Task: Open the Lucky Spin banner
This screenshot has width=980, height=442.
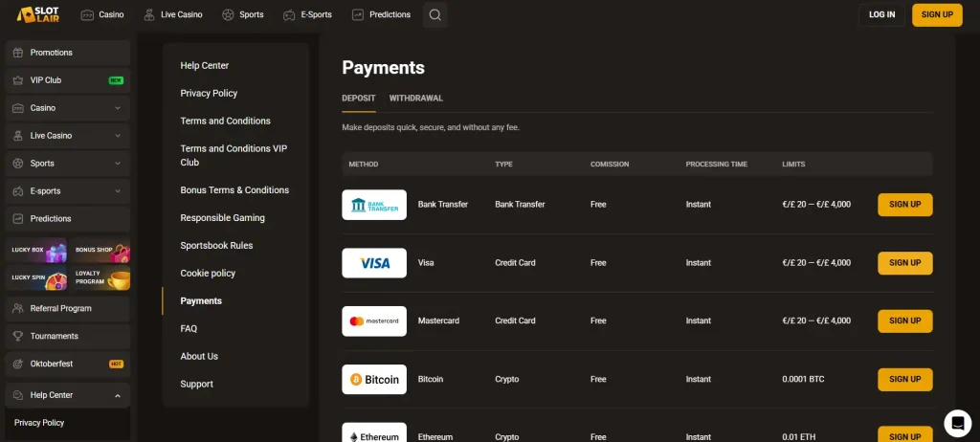Action: (36, 277)
